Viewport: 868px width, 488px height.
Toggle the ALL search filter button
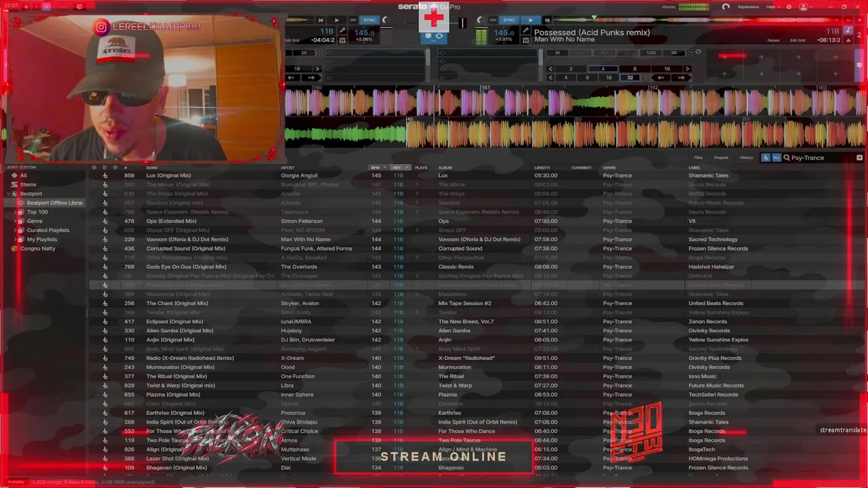[776, 157]
